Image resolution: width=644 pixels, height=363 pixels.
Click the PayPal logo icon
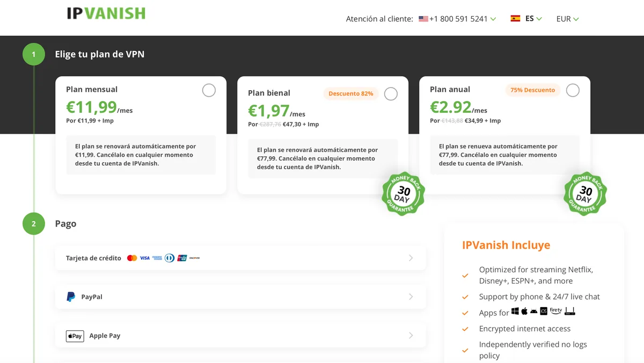[71, 297]
